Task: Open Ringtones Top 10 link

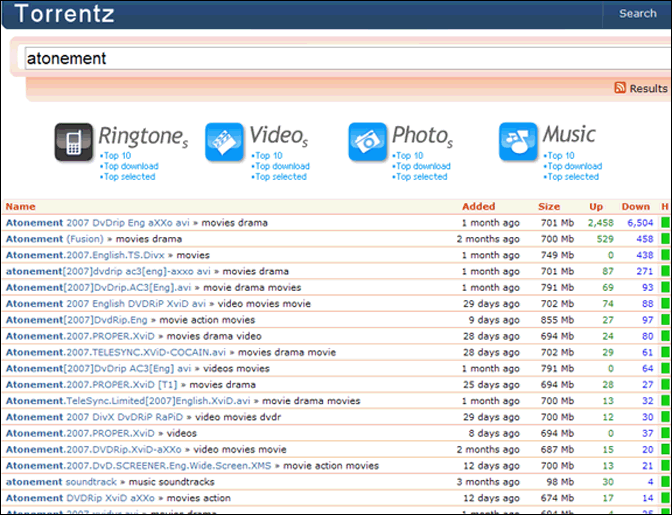Action: pyautogui.click(x=117, y=156)
